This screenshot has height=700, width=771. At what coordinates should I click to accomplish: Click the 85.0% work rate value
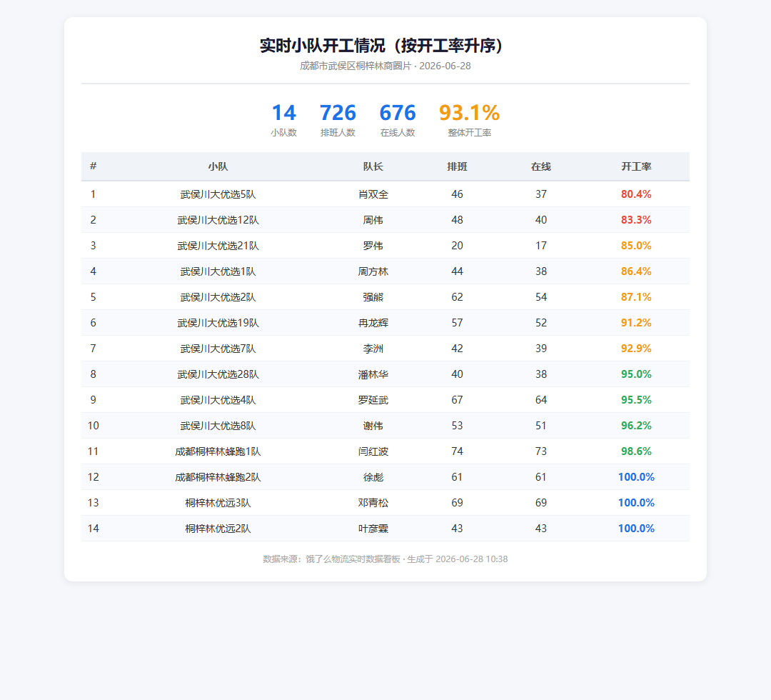(636, 246)
